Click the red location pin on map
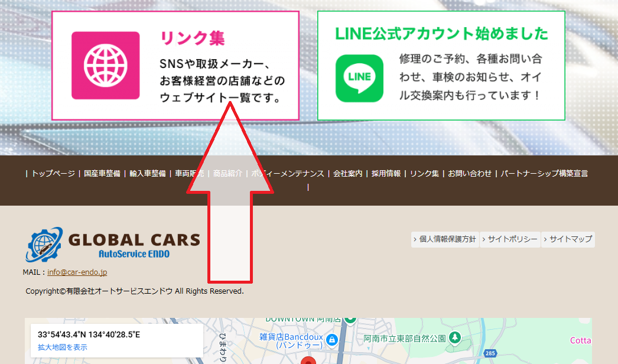This screenshot has height=364, width=618. [x=307, y=360]
